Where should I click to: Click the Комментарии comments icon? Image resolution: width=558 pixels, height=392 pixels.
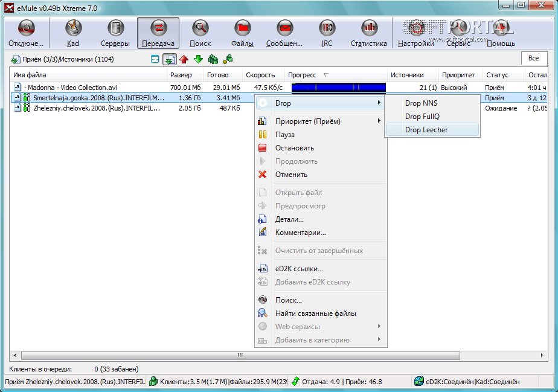(262, 233)
